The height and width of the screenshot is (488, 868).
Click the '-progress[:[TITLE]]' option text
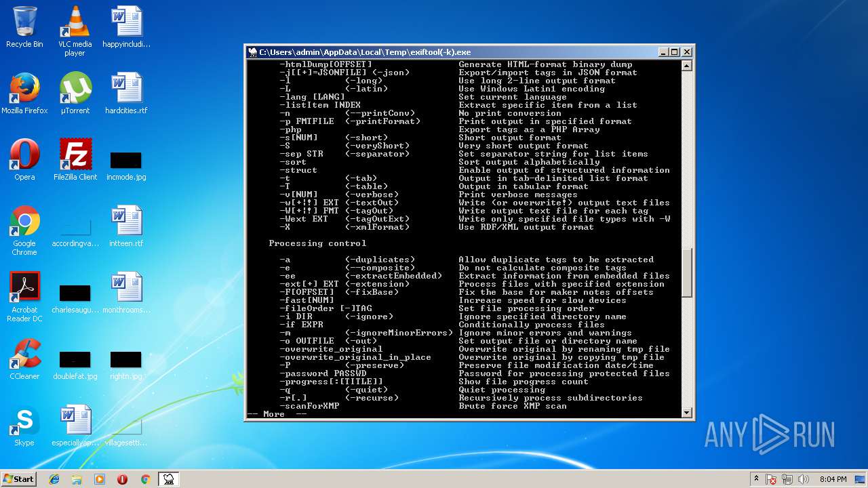(x=331, y=382)
